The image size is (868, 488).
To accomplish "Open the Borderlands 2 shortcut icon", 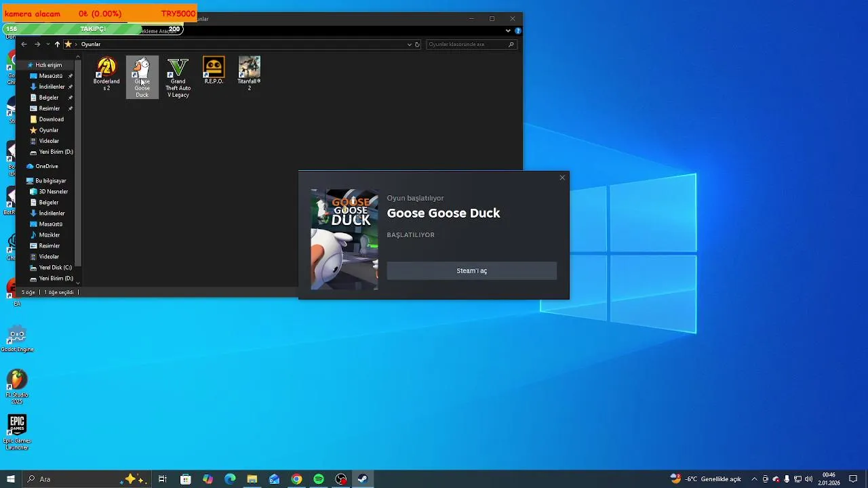I will point(106,74).
